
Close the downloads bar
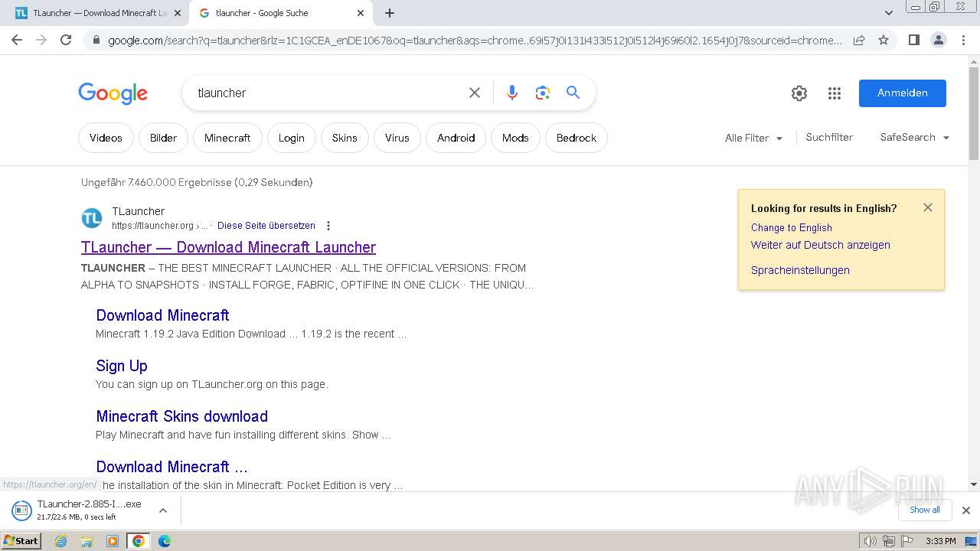pyautogui.click(x=966, y=510)
